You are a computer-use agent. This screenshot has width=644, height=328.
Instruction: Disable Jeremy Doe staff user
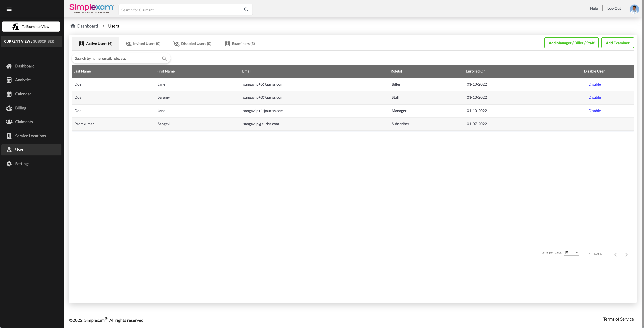594,97
